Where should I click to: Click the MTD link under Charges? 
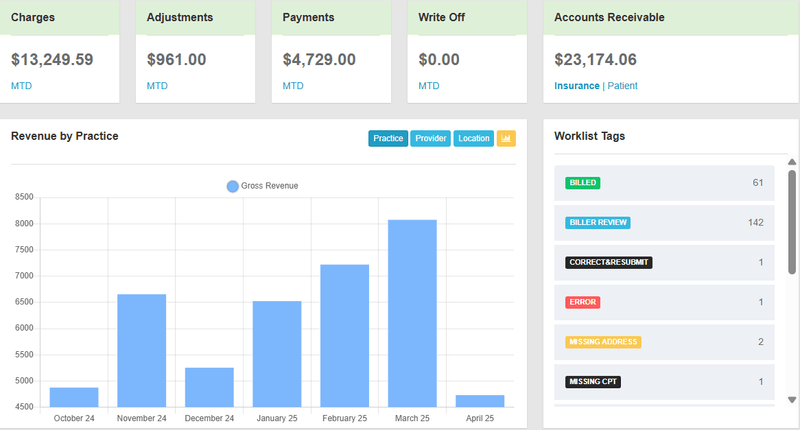[x=22, y=86]
